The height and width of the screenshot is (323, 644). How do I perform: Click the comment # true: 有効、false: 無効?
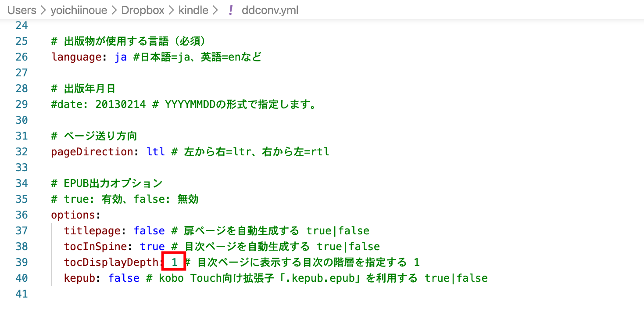pyautogui.click(x=125, y=199)
